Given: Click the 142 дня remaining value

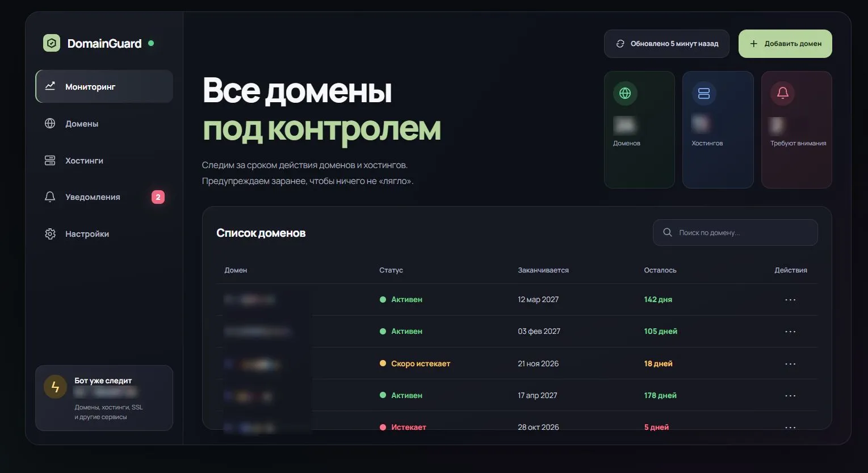Looking at the screenshot, I should click(x=658, y=299).
